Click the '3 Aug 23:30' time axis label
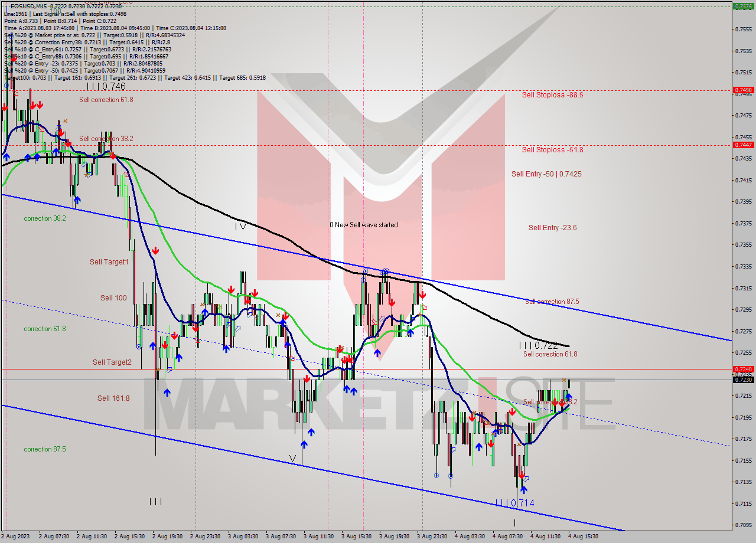 (432, 537)
